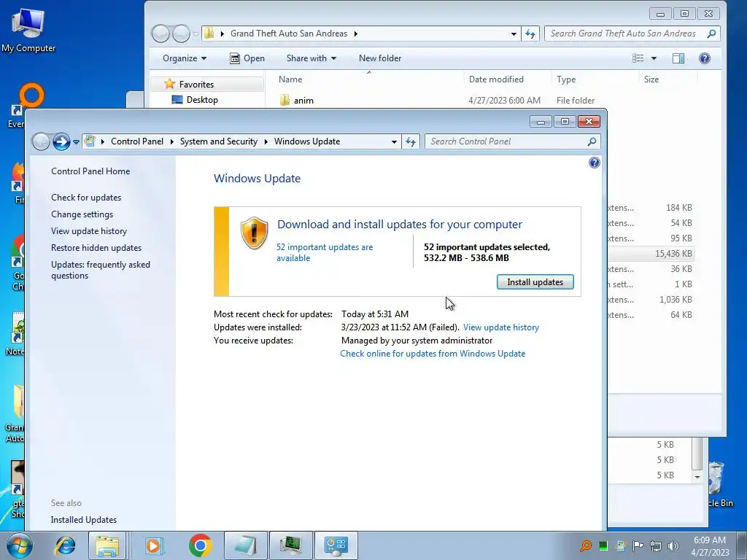Click the Explorer help icon
The width and height of the screenshot is (747, 560).
[705, 58]
